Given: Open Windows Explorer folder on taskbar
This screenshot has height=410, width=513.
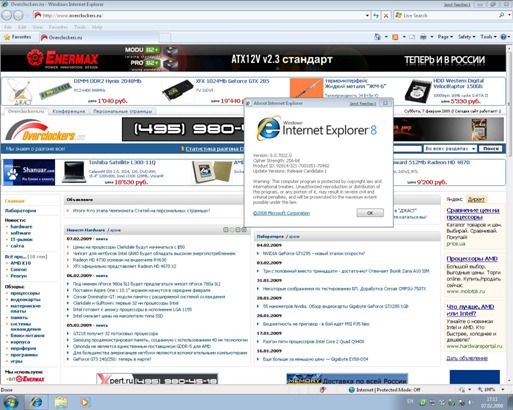Looking at the screenshot, I should pos(61,402).
